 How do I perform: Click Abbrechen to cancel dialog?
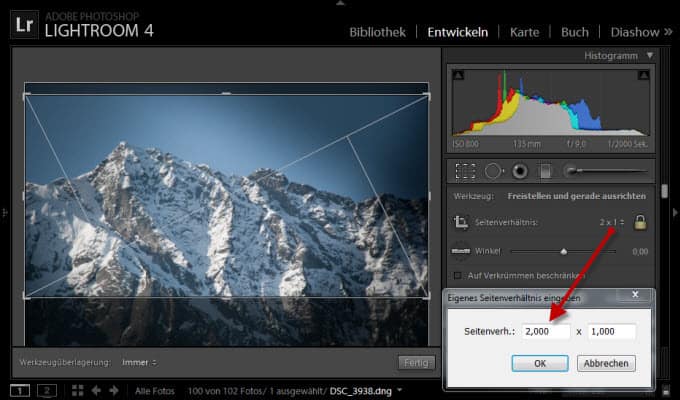click(606, 363)
